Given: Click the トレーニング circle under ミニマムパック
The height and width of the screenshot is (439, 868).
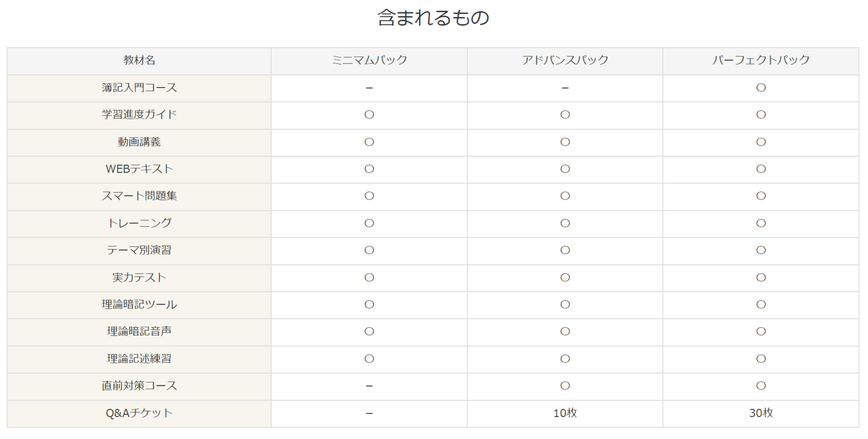Looking at the screenshot, I should point(369,223).
